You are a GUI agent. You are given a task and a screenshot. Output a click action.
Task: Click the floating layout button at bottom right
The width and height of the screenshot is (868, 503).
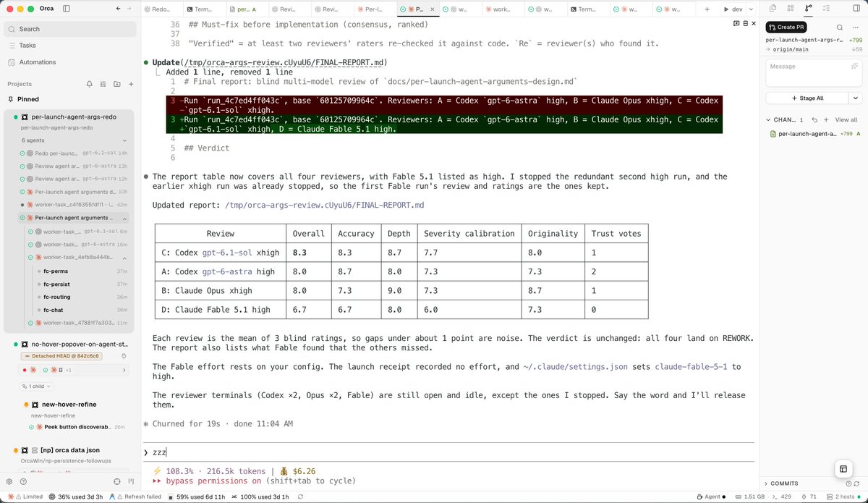(842, 468)
